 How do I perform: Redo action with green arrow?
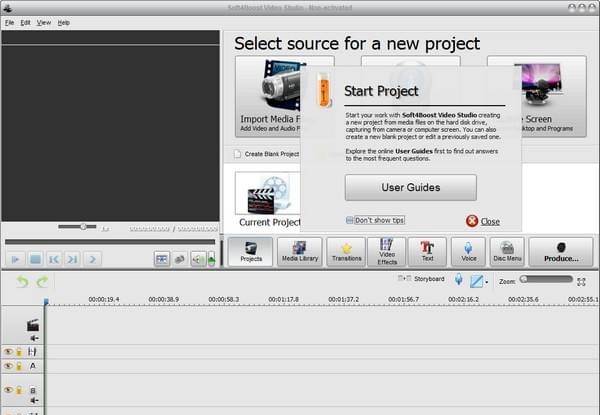42,282
